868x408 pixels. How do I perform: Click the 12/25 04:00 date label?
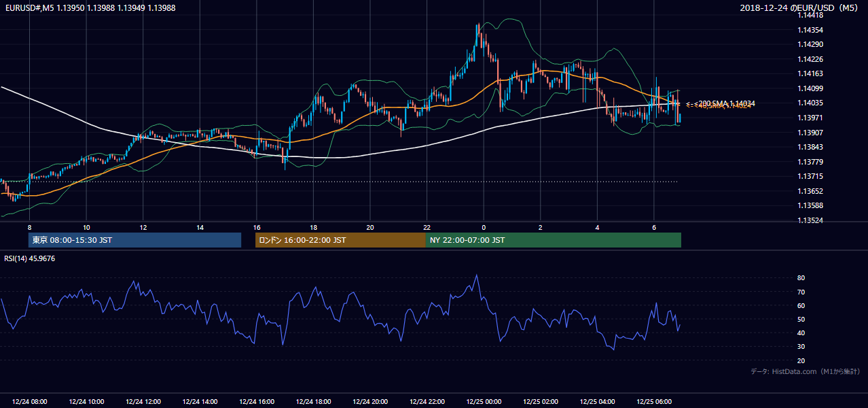tap(597, 402)
